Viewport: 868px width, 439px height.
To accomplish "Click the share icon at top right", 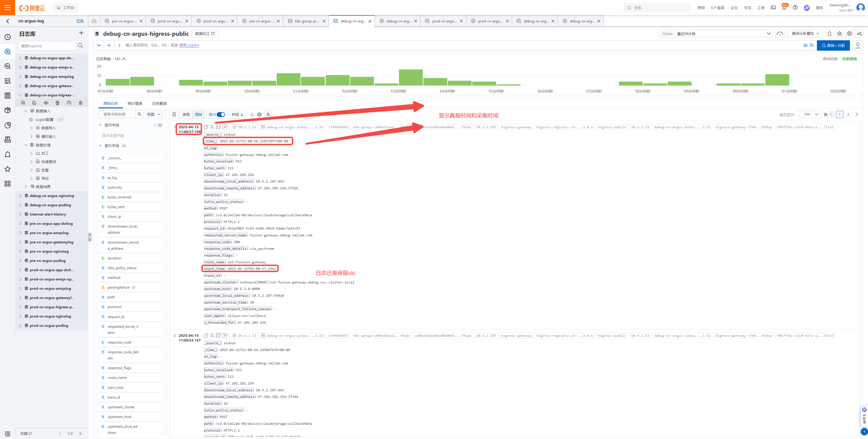I will tap(859, 34).
